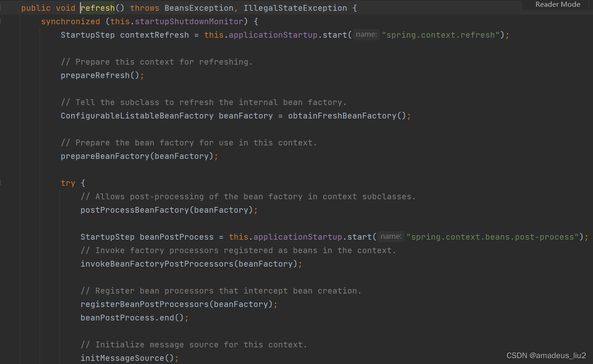Click the contextRefresh variable declaration
The image size is (593, 364).
tap(155, 35)
